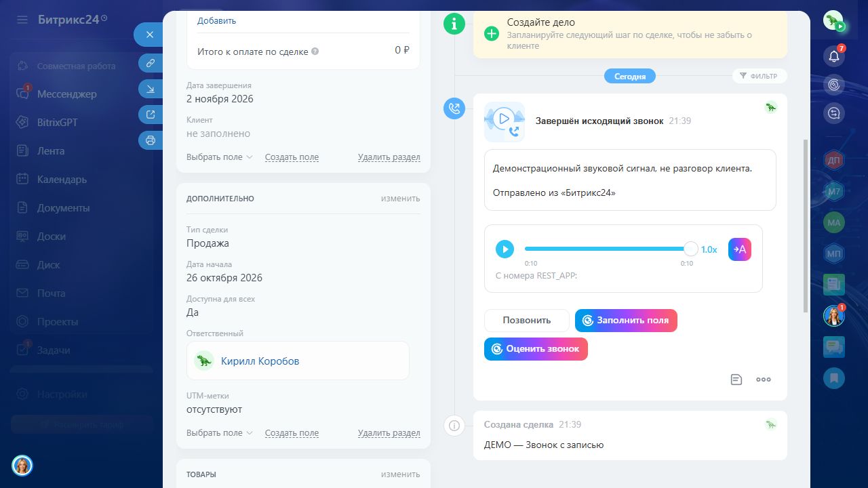Open the notifications bell

(x=834, y=56)
